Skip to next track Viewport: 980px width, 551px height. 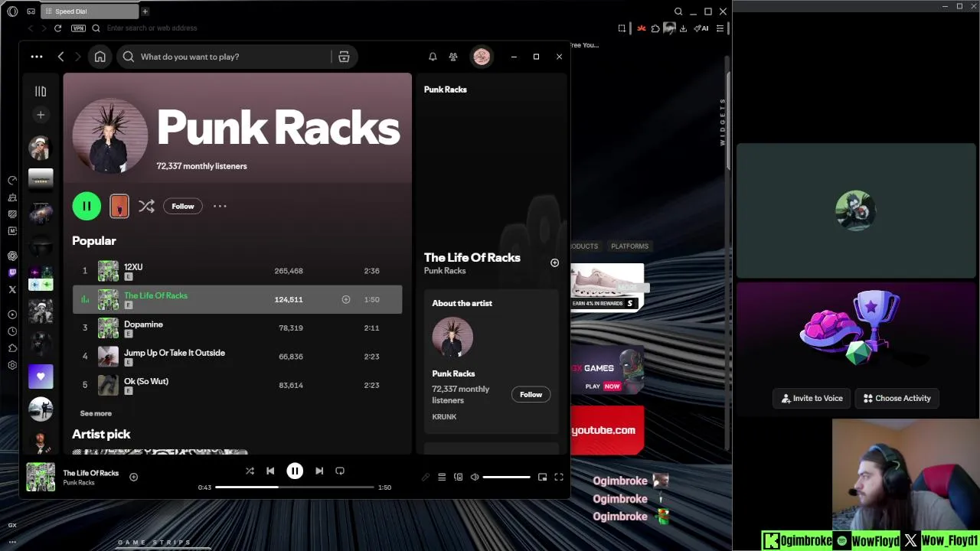(319, 471)
